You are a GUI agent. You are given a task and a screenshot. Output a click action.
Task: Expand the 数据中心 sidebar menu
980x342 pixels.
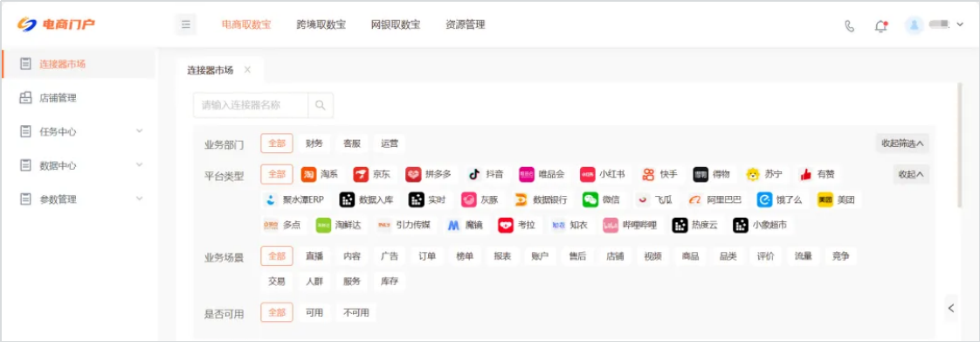pos(78,165)
